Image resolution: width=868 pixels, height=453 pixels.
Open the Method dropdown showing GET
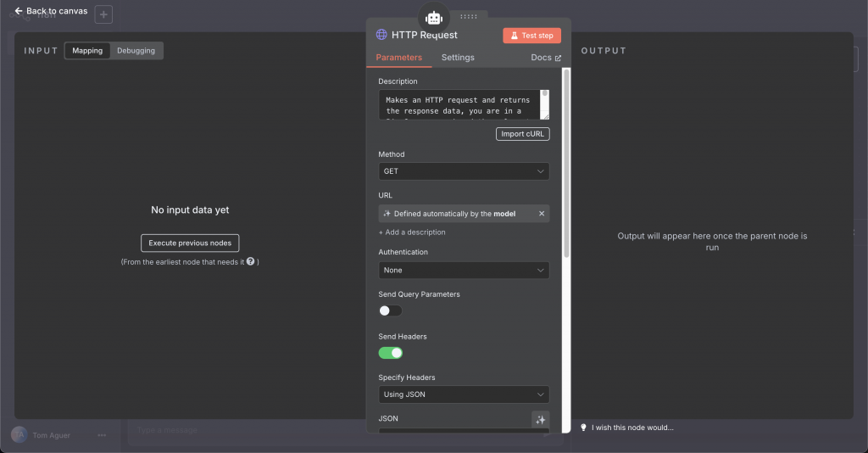pos(464,171)
